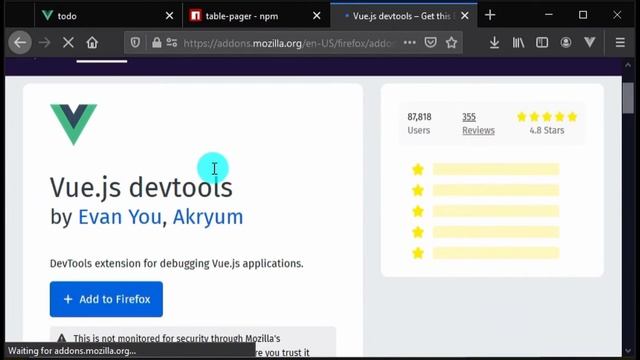Screen dimensions: 640x360
Task: Save page to Pocket
Action: [x=430, y=42]
